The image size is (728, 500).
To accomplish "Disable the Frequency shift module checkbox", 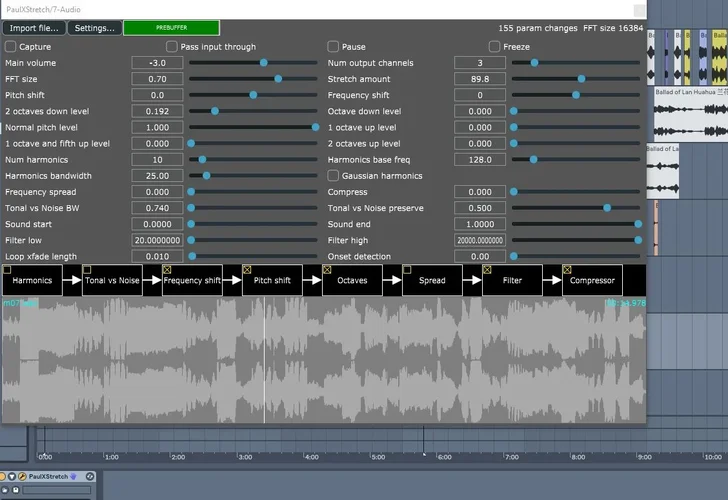I will 167,270.
